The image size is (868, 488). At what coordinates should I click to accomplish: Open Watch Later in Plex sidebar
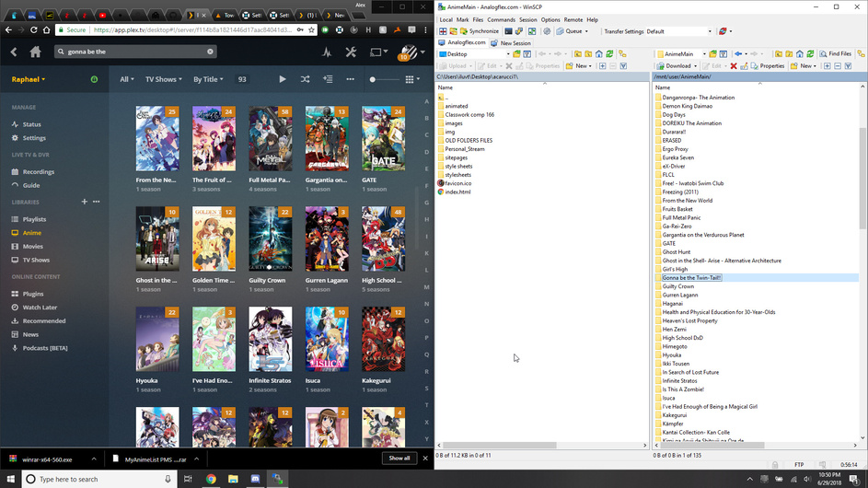40,308
